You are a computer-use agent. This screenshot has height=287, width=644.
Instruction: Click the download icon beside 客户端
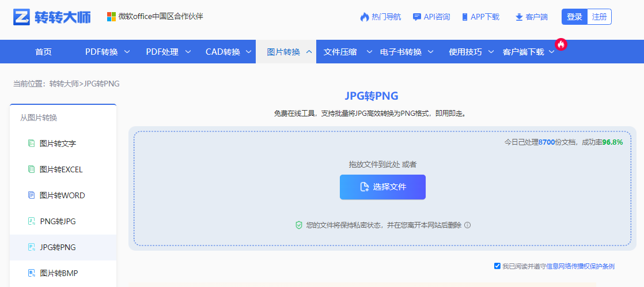click(x=519, y=17)
